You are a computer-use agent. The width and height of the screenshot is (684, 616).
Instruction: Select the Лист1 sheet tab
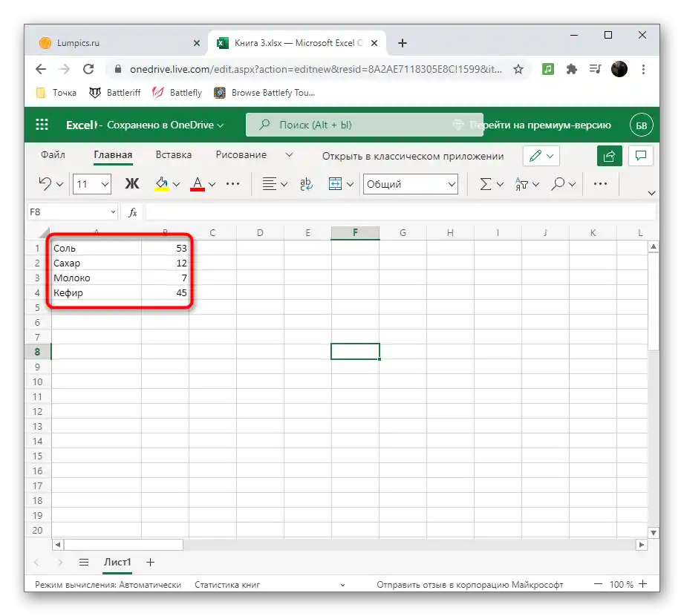[117, 563]
